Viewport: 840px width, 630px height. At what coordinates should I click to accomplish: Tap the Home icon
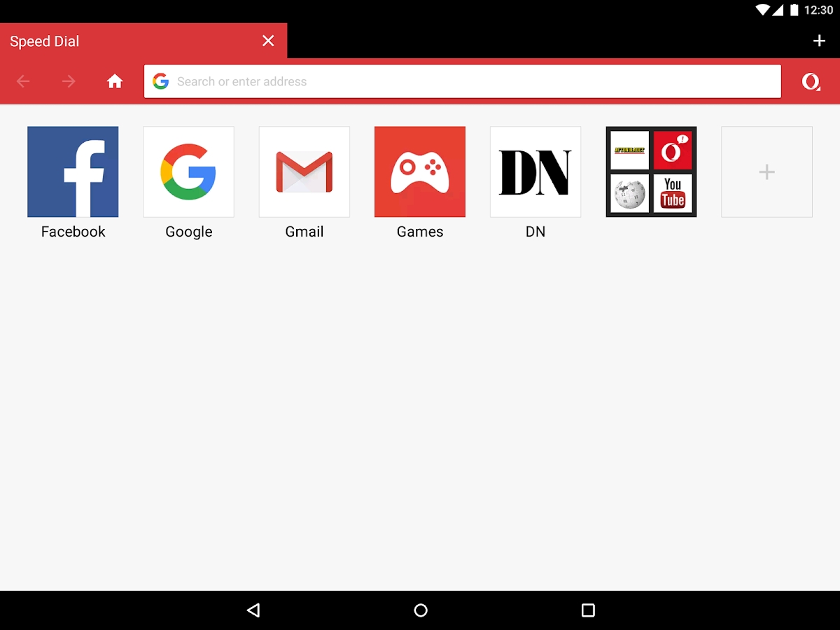tap(115, 82)
